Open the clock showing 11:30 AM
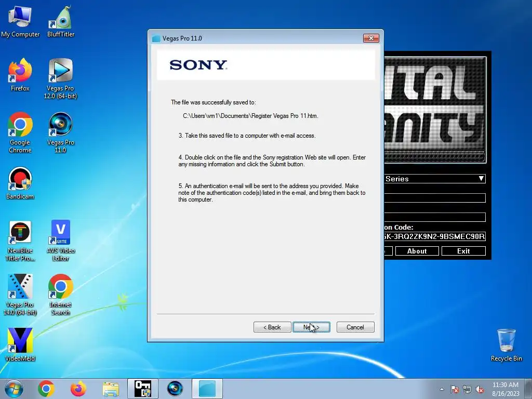This screenshot has width=532, height=399. click(x=506, y=389)
